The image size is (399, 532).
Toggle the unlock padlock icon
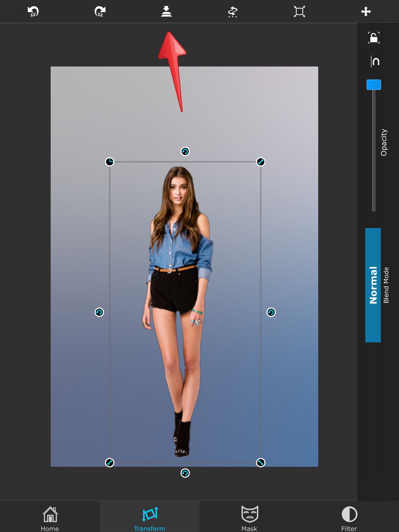point(374,37)
